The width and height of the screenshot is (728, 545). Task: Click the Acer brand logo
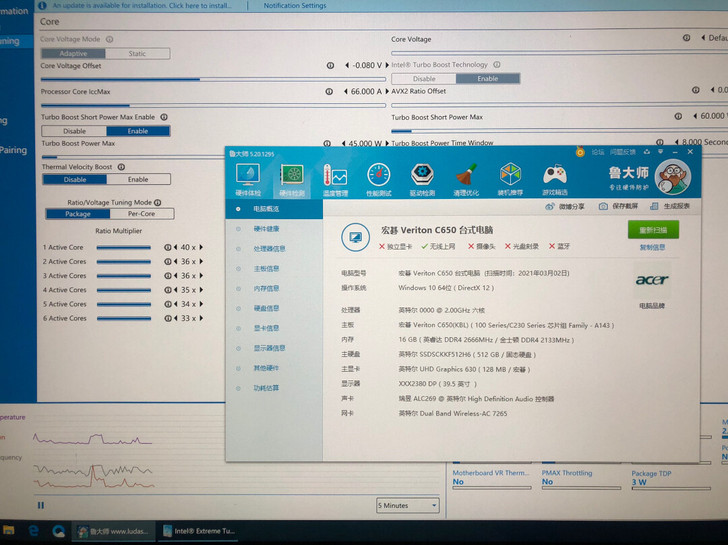click(652, 280)
